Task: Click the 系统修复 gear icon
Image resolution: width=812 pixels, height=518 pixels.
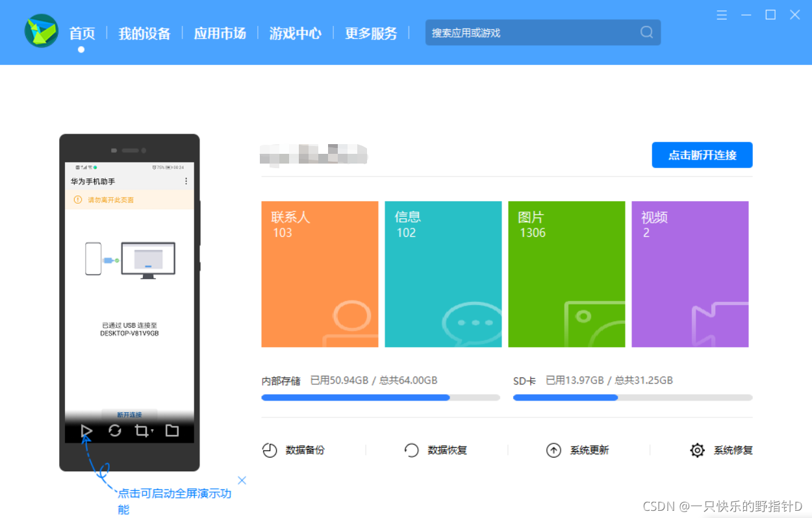Action: (x=697, y=450)
